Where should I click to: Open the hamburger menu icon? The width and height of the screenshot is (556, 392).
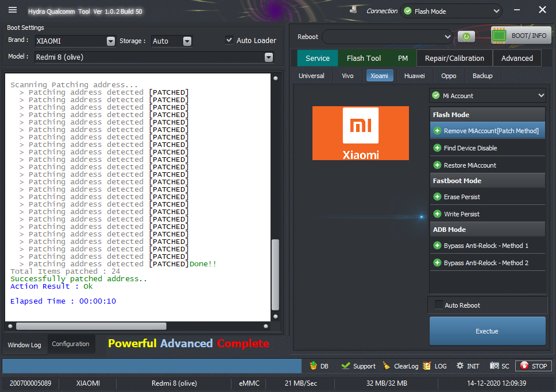coord(13,10)
